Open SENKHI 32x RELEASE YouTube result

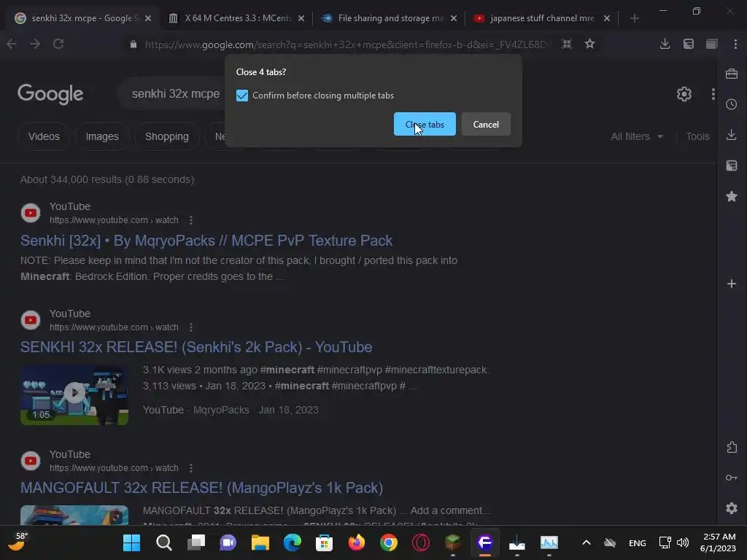coord(196,347)
